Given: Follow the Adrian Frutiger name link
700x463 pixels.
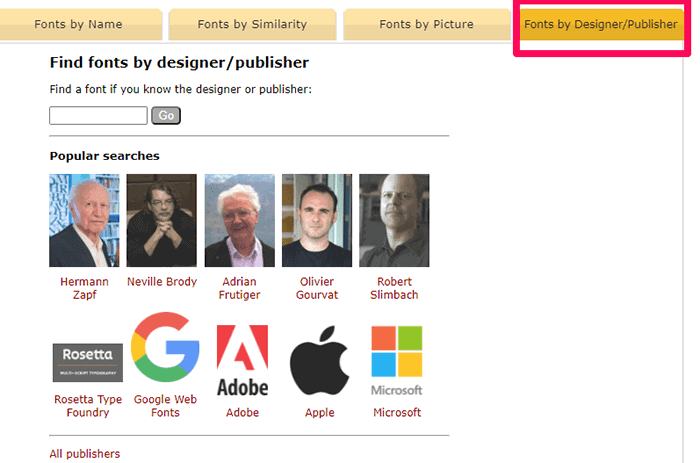Looking at the screenshot, I should 240,288.
